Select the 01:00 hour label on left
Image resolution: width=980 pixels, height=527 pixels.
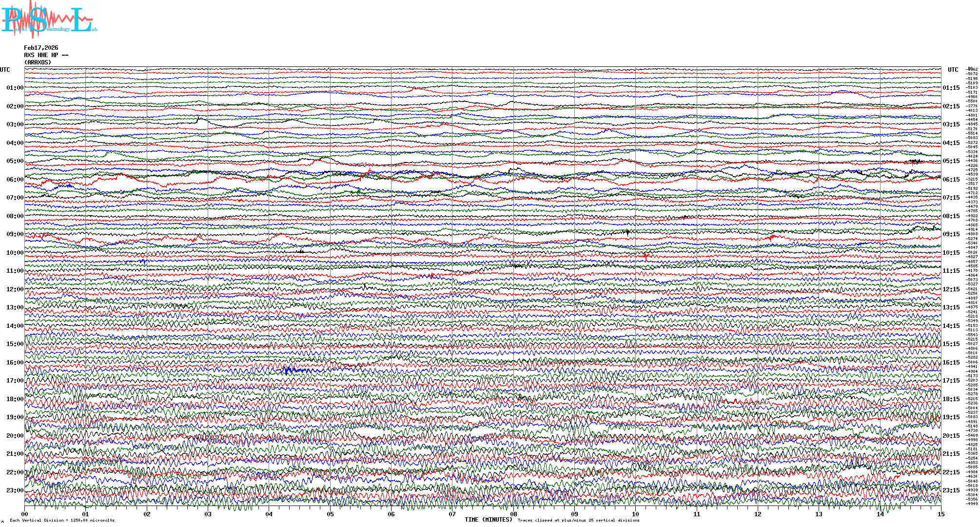click(x=15, y=88)
